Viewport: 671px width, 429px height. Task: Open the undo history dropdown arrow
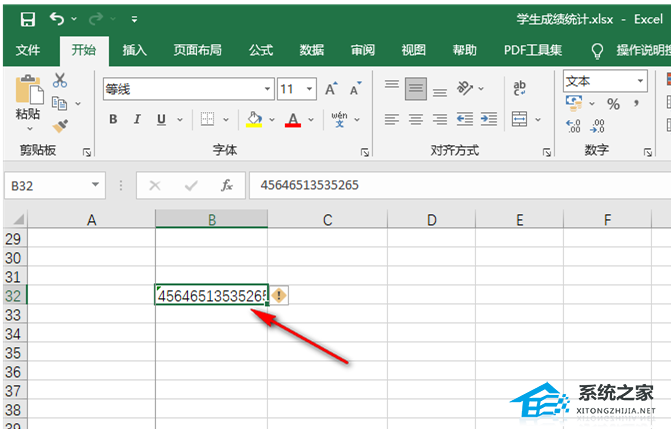point(74,19)
